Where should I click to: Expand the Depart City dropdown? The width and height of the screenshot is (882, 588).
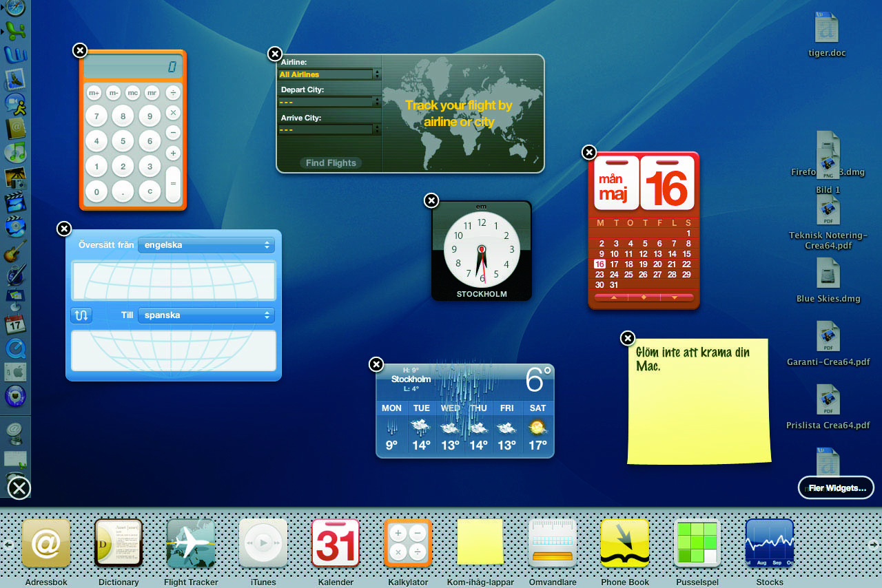click(x=329, y=102)
